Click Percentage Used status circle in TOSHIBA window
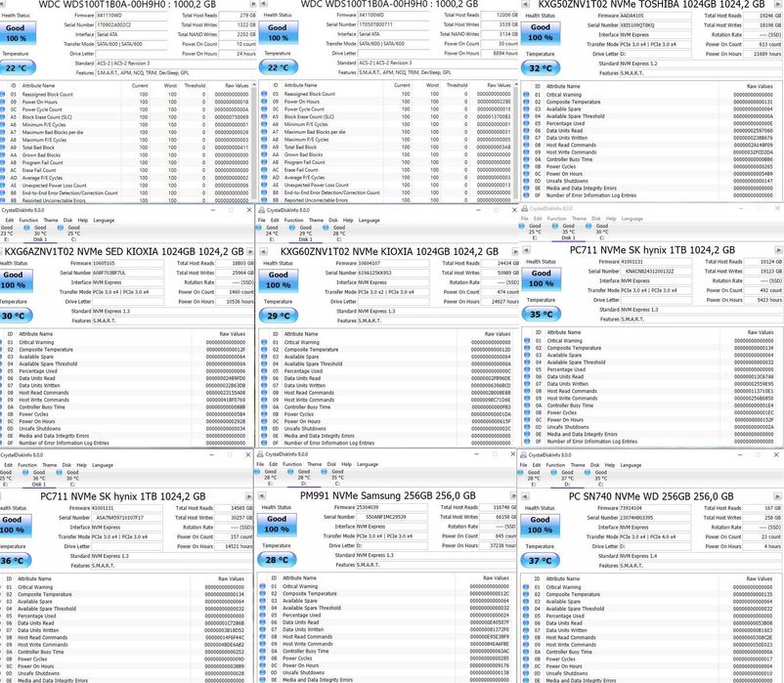Image resolution: width=784 pixels, height=683 pixels. click(x=526, y=123)
